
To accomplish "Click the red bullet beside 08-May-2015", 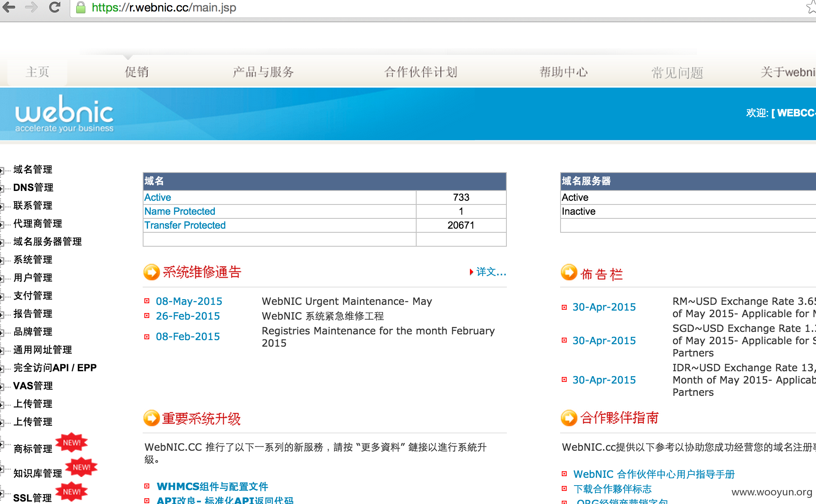I will pyautogui.click(x=147, y=301).
